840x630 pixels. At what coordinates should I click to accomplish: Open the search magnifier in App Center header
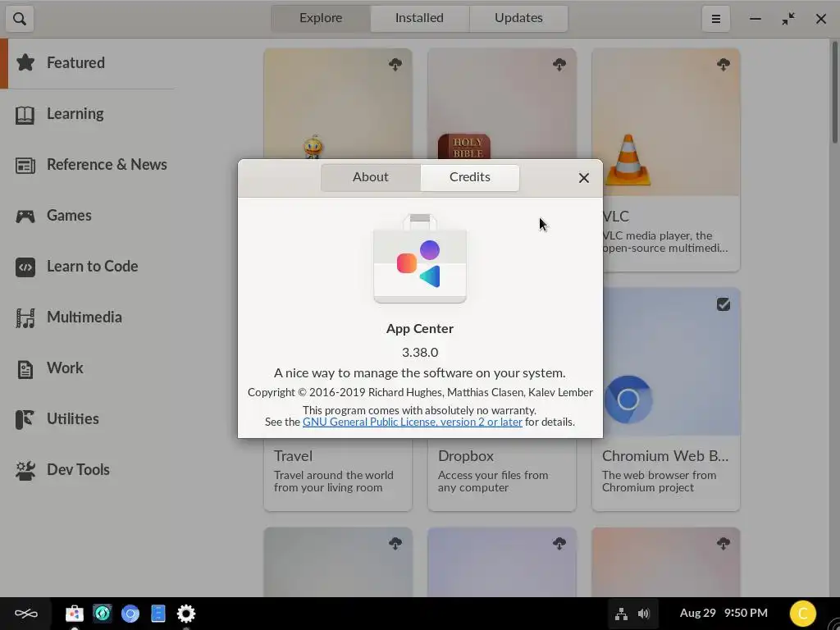click(x=20, y=19)
